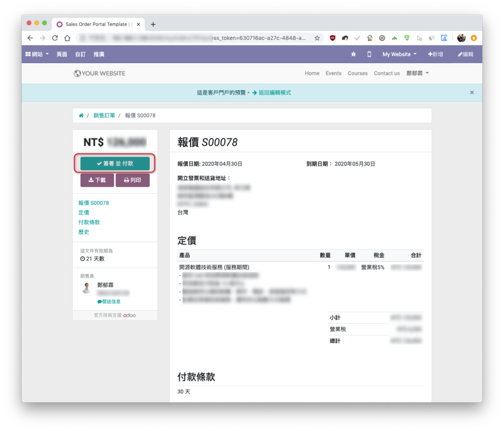Image resolution: width=504 pixels, height=431 pixels.
Task: Click the 下載 download button
Action: point(97,180)
